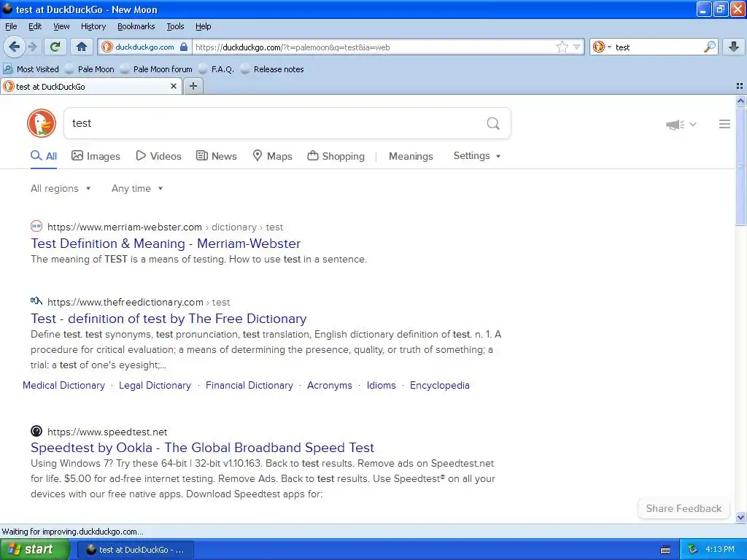Open Speedtest by Ookla result

coord(203,448)
